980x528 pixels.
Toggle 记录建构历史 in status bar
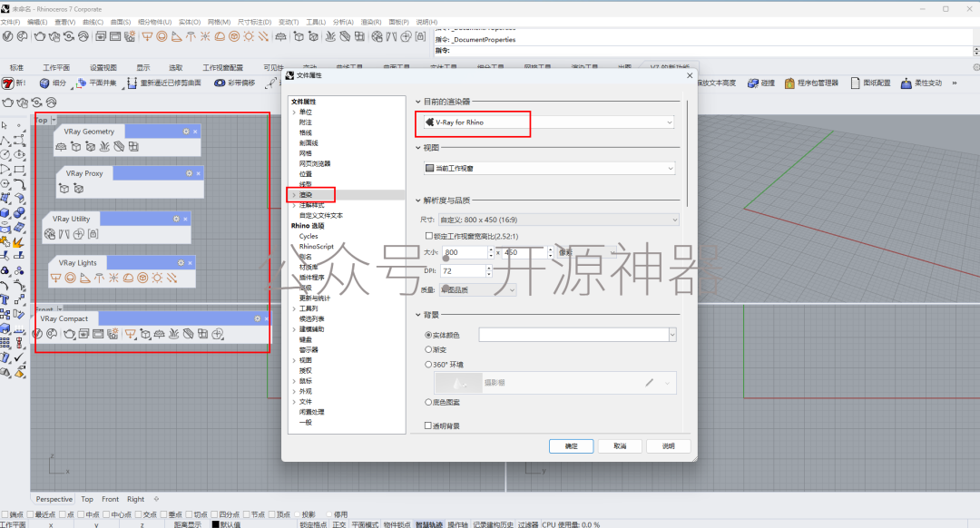point(493,524)
